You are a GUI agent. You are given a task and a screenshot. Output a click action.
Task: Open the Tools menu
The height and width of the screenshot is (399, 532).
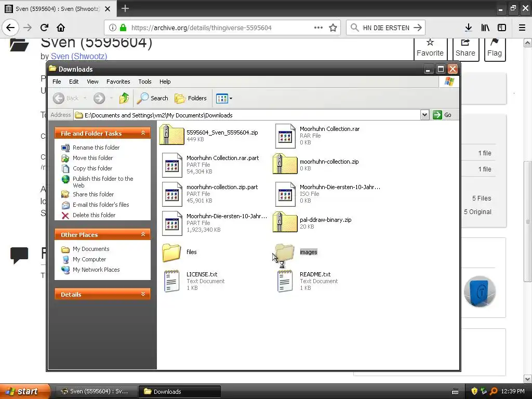click(145, 82)
